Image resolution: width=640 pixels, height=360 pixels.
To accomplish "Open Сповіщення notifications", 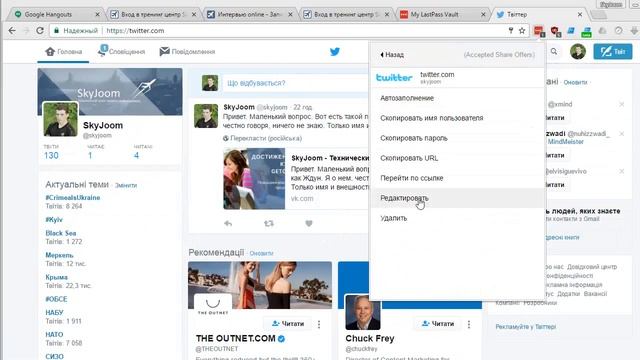I will coord(121,52).
